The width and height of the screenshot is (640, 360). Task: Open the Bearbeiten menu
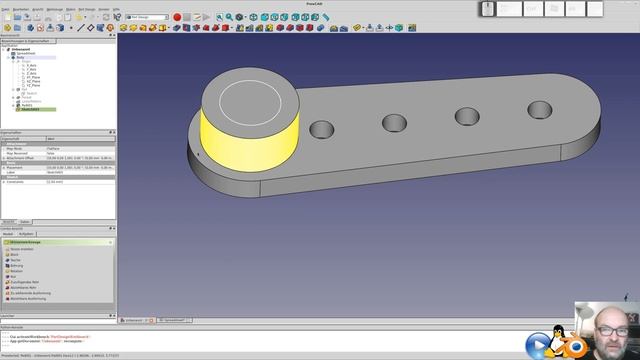coord(21,9)
